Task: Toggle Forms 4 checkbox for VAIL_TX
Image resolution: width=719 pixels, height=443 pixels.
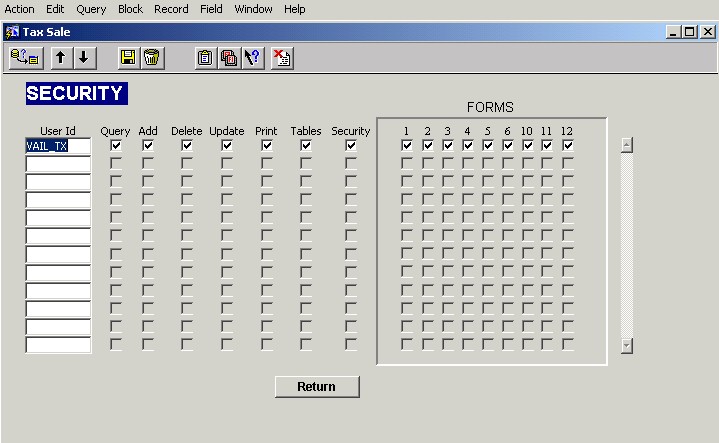Action: pos(468,146)
